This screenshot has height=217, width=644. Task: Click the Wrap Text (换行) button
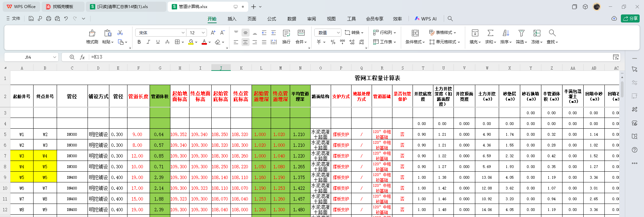pyautogui.click(x=286, y=37)
